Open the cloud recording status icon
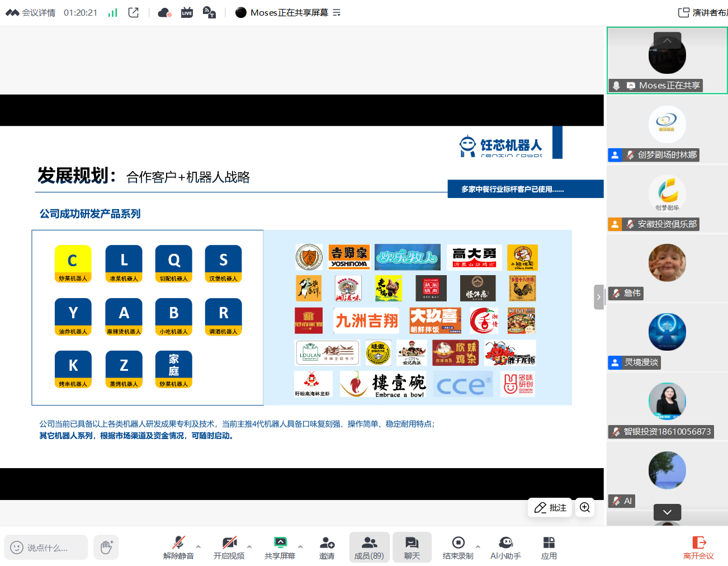 164,12
